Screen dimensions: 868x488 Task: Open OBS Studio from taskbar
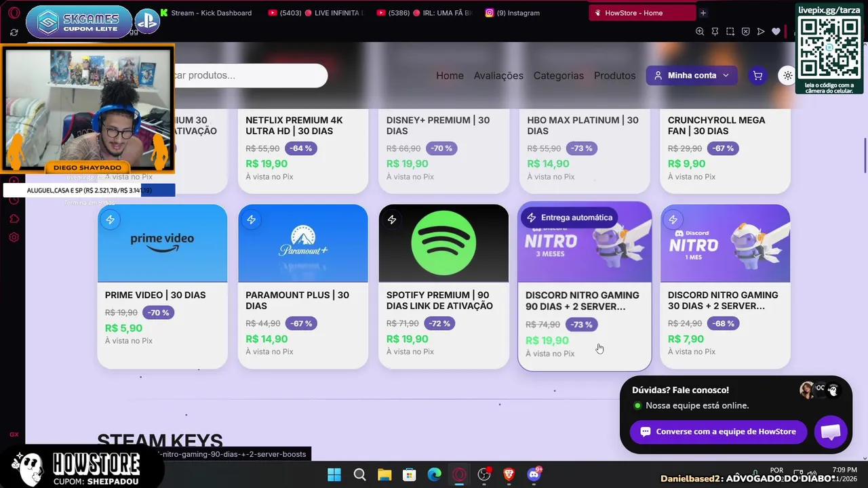[x=484, y=474]
